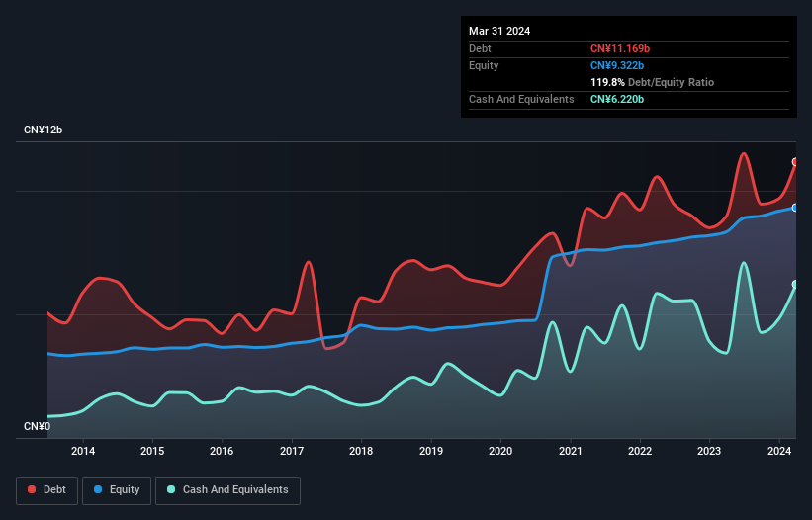The image size is (812, 520).
Task: Click the 2016 x-axis label
Action: pyautogui.click(x=222, y=451)
